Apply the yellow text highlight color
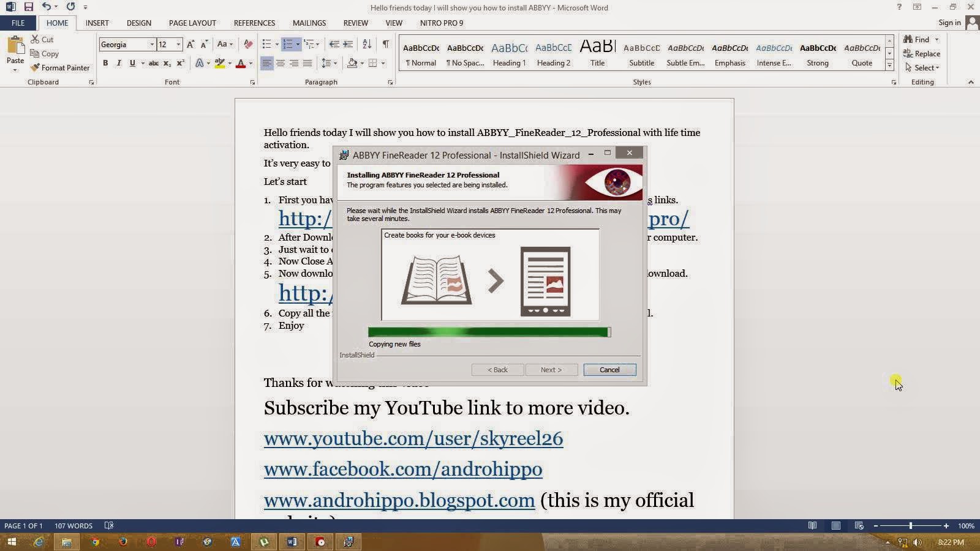Viewport: 980px width, 551px height. (x=220, y=63)
